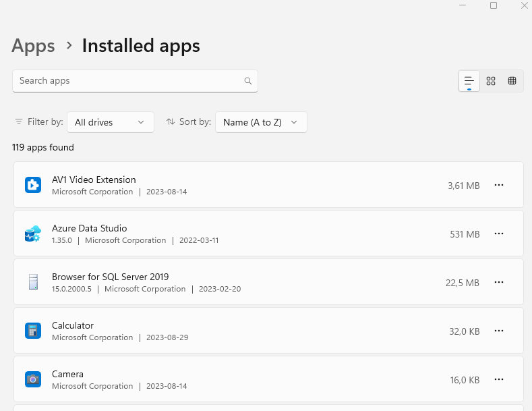Click the 1.35.0 version number

point(62,240)
